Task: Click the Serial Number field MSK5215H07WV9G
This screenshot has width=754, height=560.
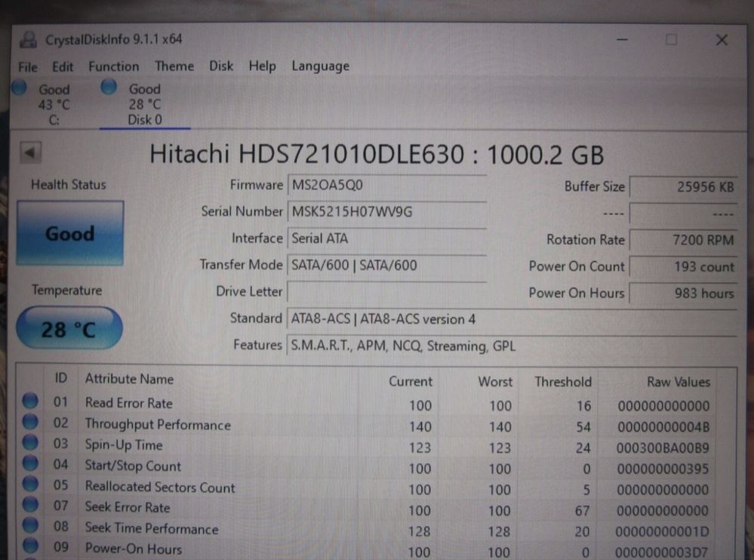Action: tap(386, 211)
